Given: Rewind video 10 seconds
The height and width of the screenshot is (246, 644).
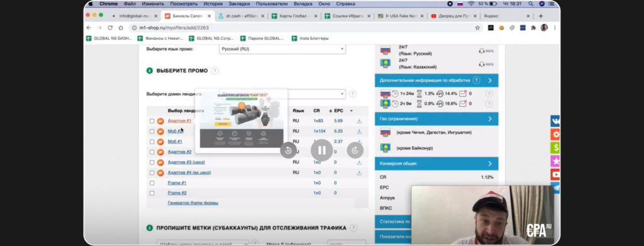Looking at the screenshot, I should point(288,150).
